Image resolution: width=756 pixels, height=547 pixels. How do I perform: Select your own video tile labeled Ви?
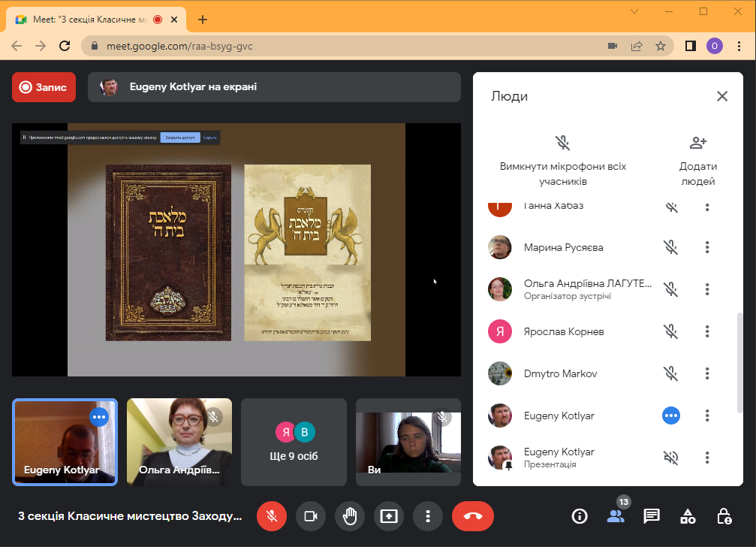pos(408,442)
